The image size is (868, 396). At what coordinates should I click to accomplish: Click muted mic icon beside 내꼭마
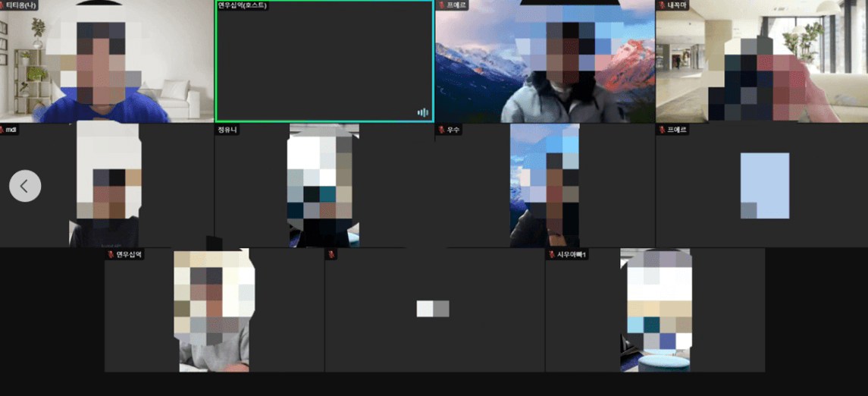coord(662,5)
